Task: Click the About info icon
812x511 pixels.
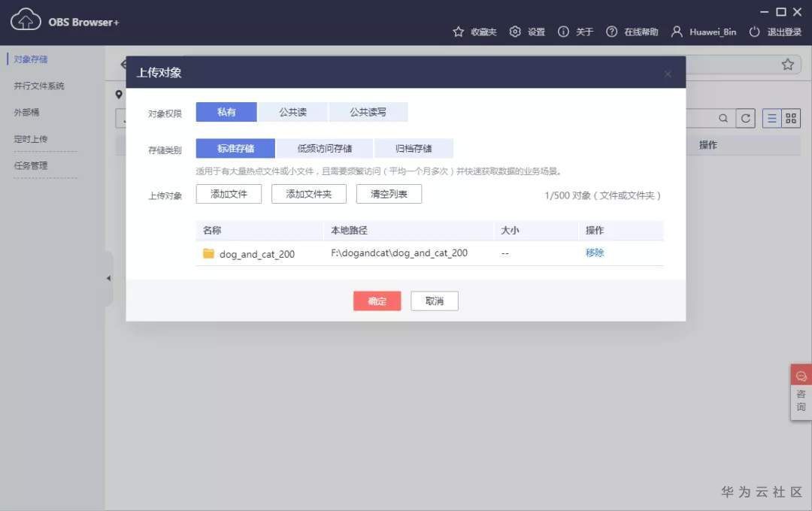Action: [563, 32]
